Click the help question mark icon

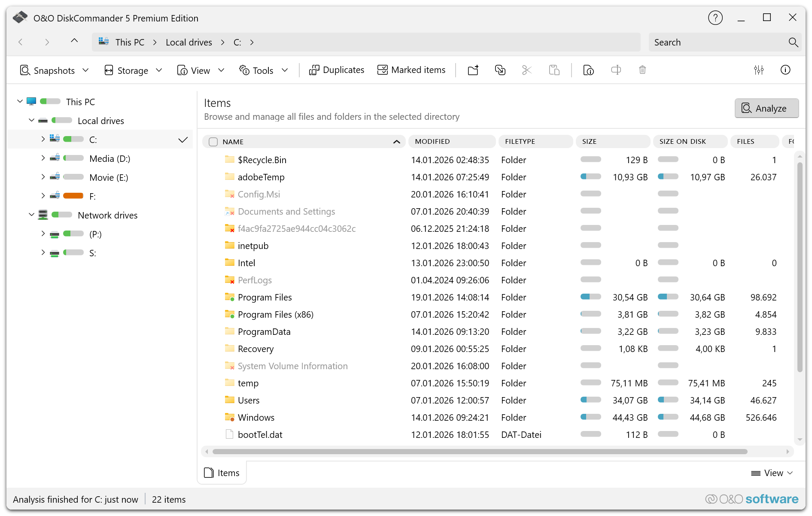715,18
